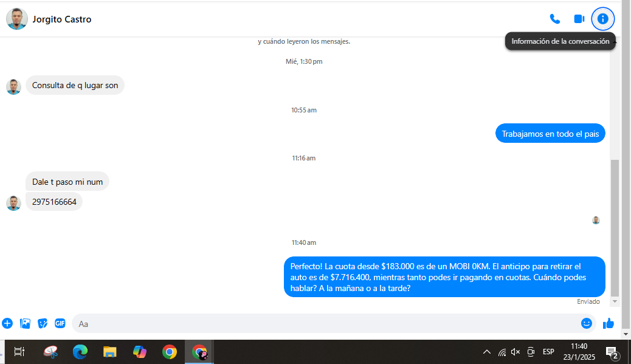The height and width of the screenshot is (364, 631).
Task: Click the small seen-by avatar indicator
Action: (596, 221)
